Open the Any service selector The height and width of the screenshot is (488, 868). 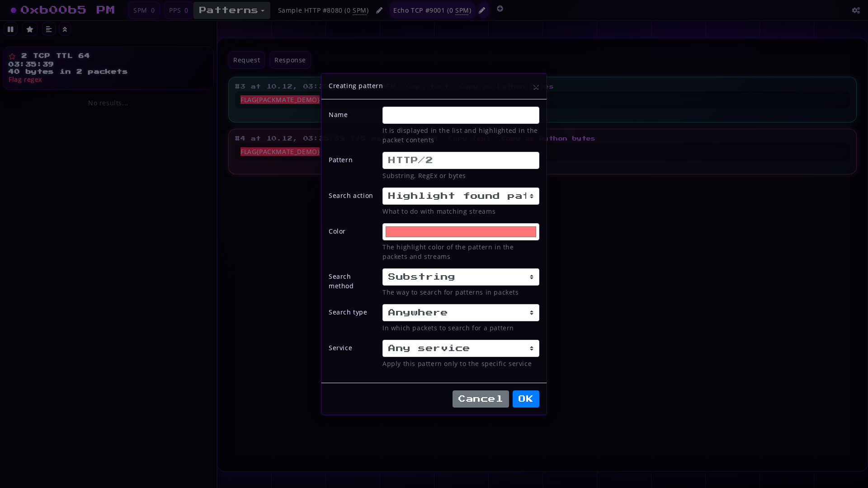(460, 348)
